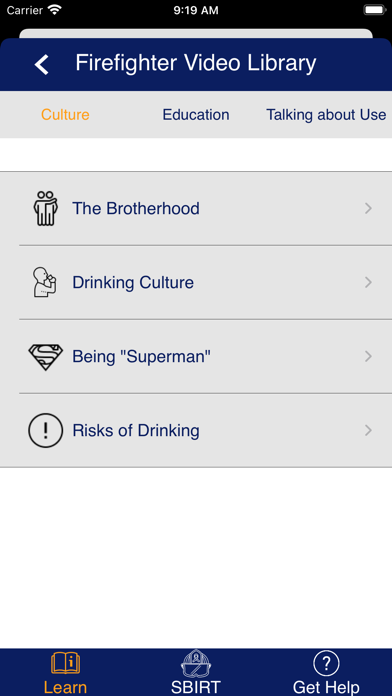Tap the back arrow in the header

click(42, 64)
